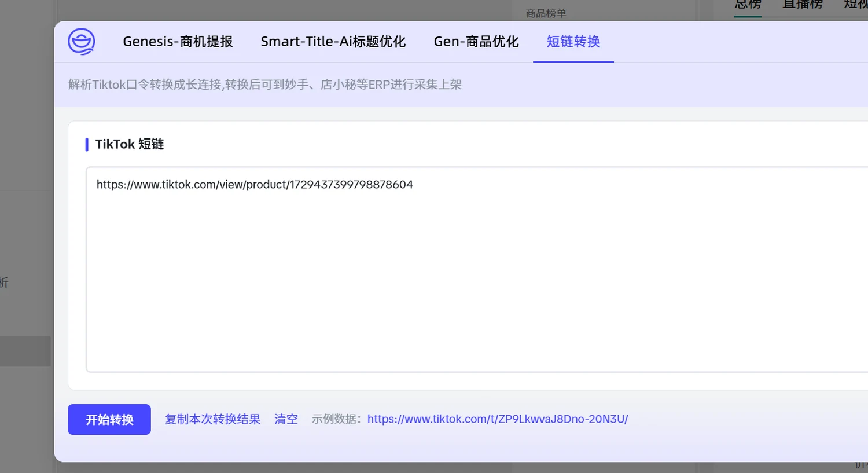This screenshot has width=868, height=473.
Task: Start conversion with 开始转换 button
Action: (x=109, y=419)
